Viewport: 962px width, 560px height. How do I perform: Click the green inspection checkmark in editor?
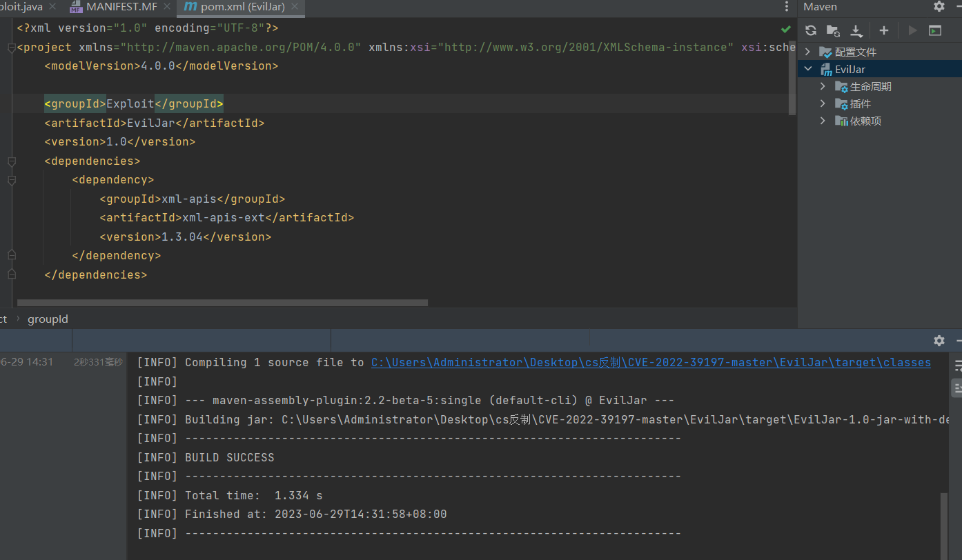click(x=786, y=29)
